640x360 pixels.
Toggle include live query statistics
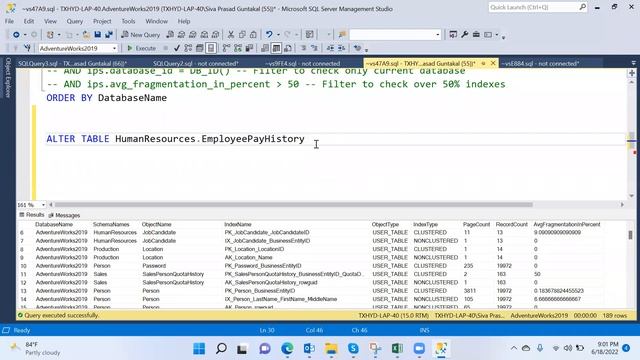(238, 48)
